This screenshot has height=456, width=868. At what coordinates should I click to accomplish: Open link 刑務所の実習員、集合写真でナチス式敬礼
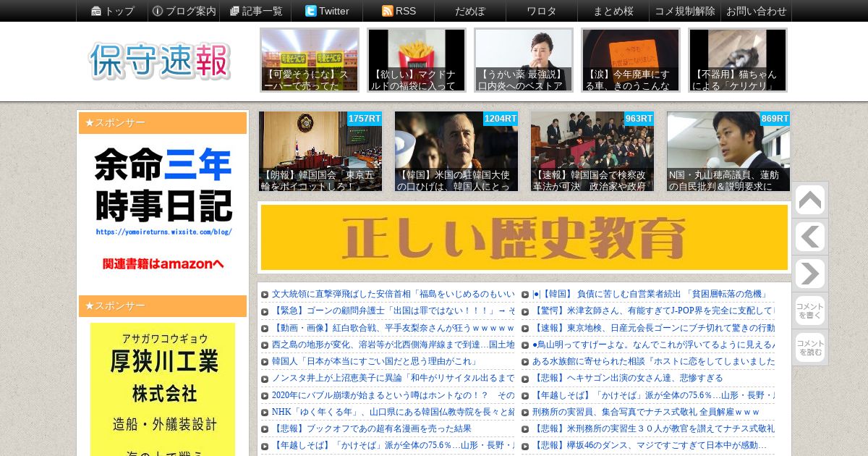point(646,412)
